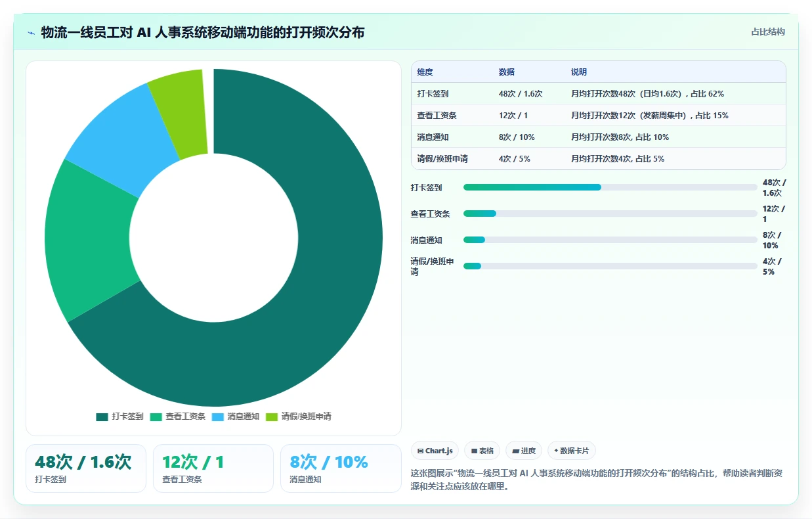This screenshot has width=812, height=519.
Task: Click the 占比结构 label in the header
Action: point(768,32)
